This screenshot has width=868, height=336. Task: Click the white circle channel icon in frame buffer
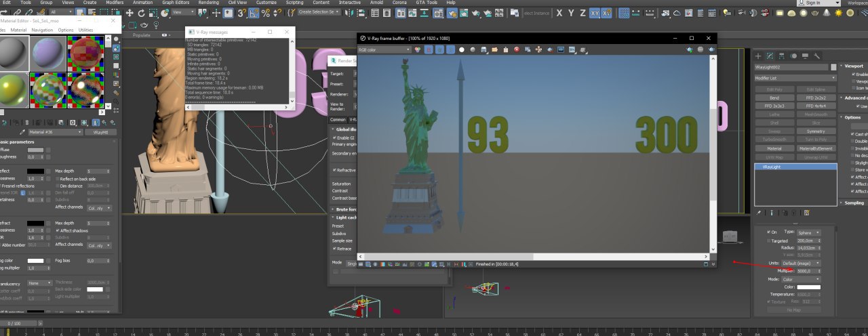(462, 49)
